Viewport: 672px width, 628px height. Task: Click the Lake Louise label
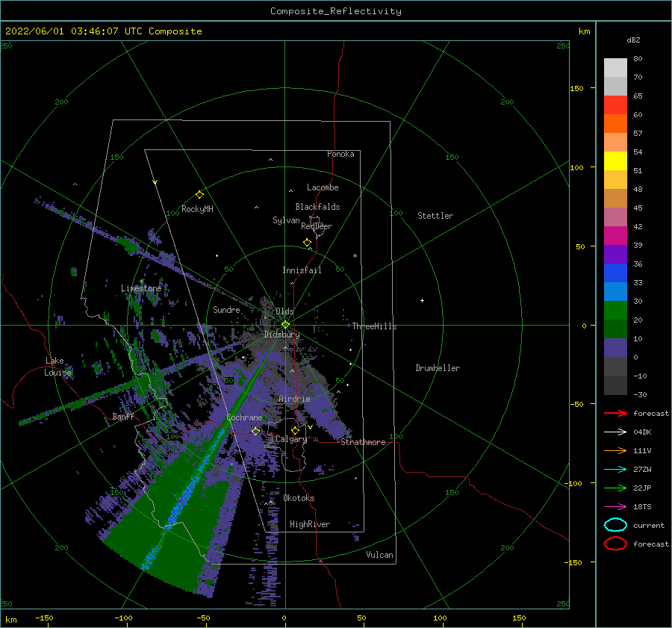tap(57, 367)
